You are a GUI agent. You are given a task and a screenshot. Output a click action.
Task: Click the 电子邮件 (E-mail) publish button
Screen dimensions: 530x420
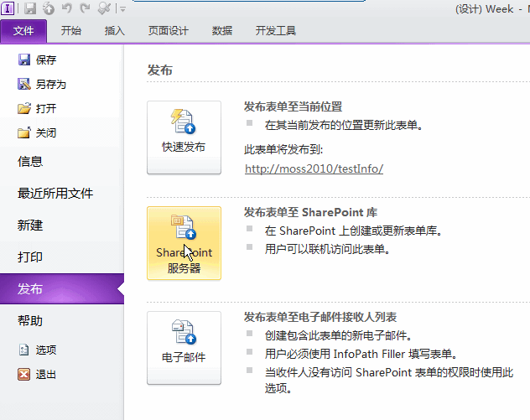click(x=184, y=347)
